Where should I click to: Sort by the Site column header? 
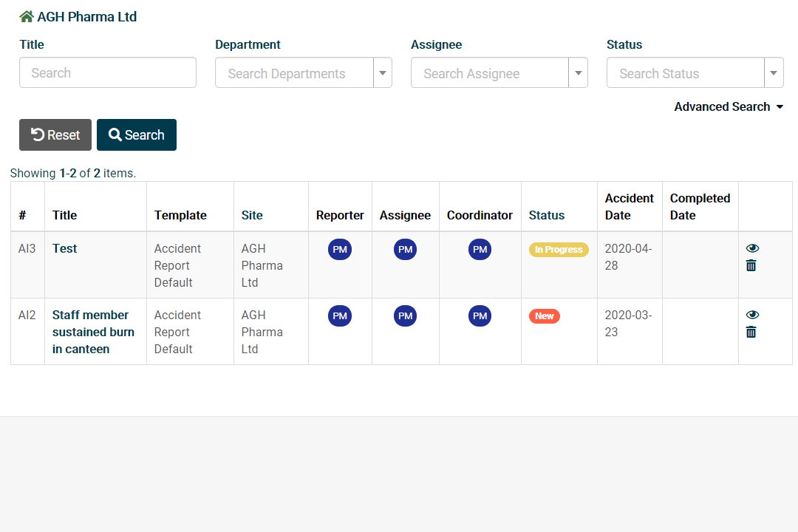[x=252, y=215]
